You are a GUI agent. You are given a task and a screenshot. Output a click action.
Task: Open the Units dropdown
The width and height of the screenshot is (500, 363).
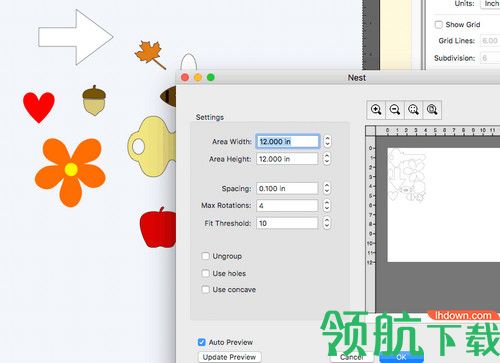click(x=490, y=4)
